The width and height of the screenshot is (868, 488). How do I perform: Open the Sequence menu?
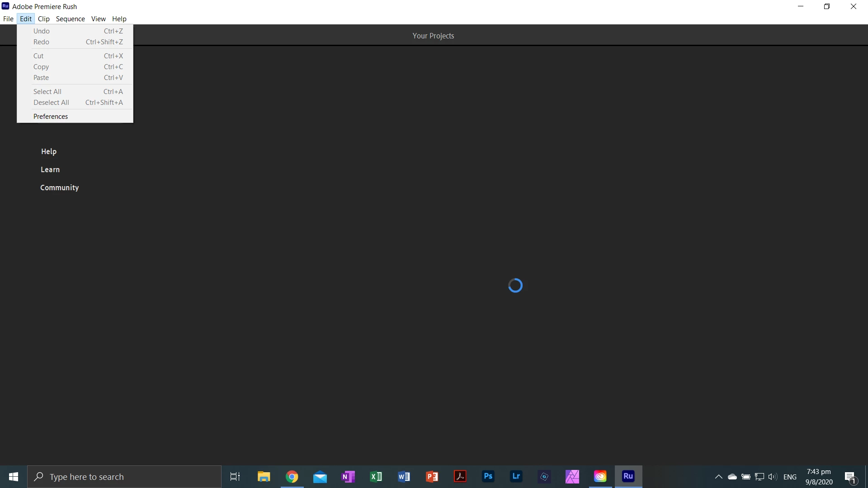pos(70,19)
